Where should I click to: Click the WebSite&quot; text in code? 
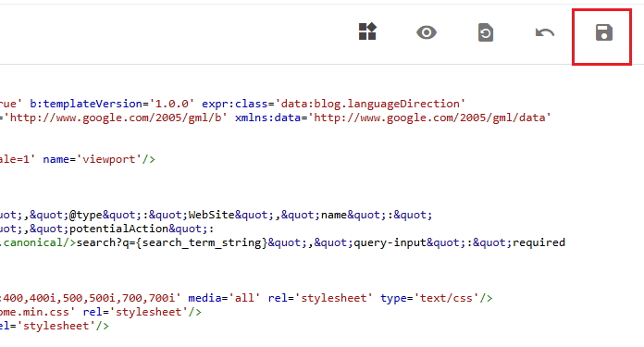click(228, 215)
